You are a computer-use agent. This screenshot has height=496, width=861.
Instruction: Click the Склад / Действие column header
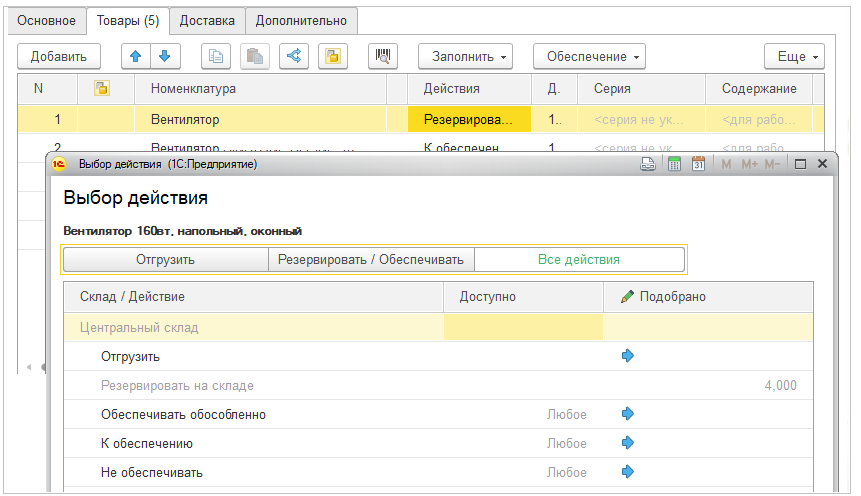tap(254, 297)
